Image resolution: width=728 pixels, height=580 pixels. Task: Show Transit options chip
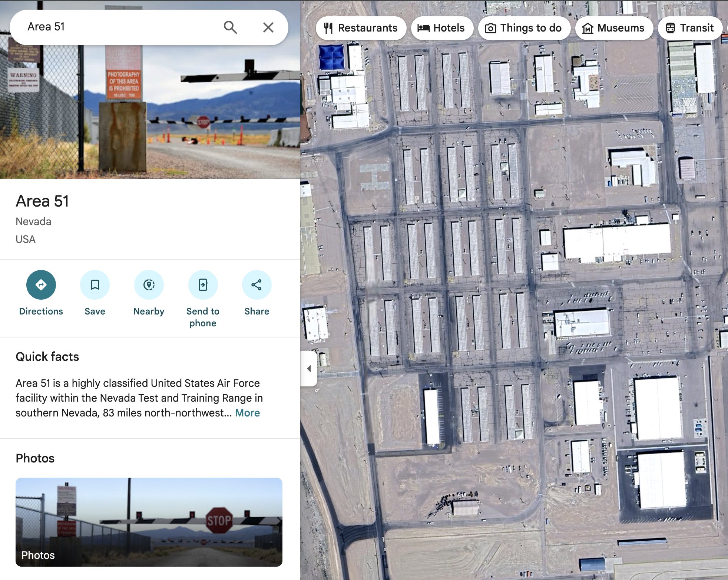click(x=690, y=28)
